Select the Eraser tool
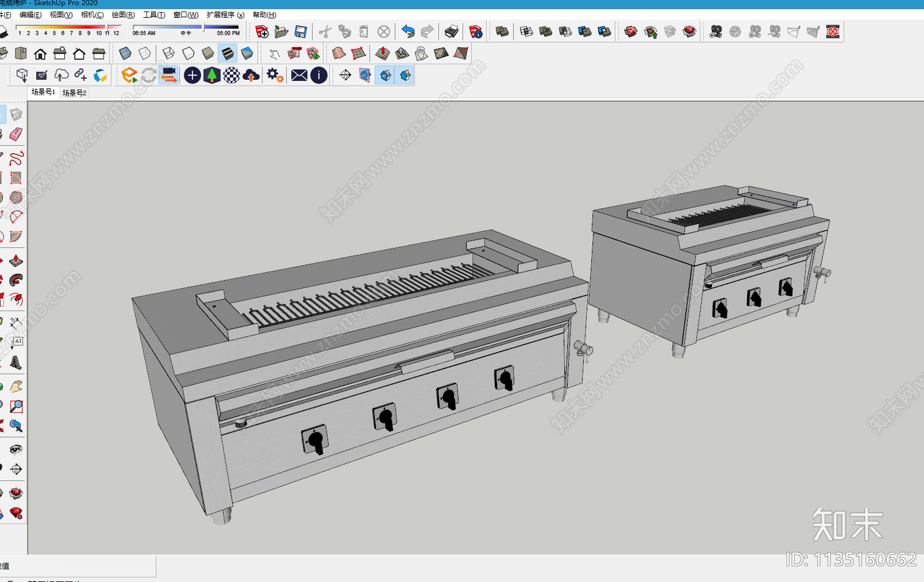The height and width of the screenshot is (582, 924). 16,135
